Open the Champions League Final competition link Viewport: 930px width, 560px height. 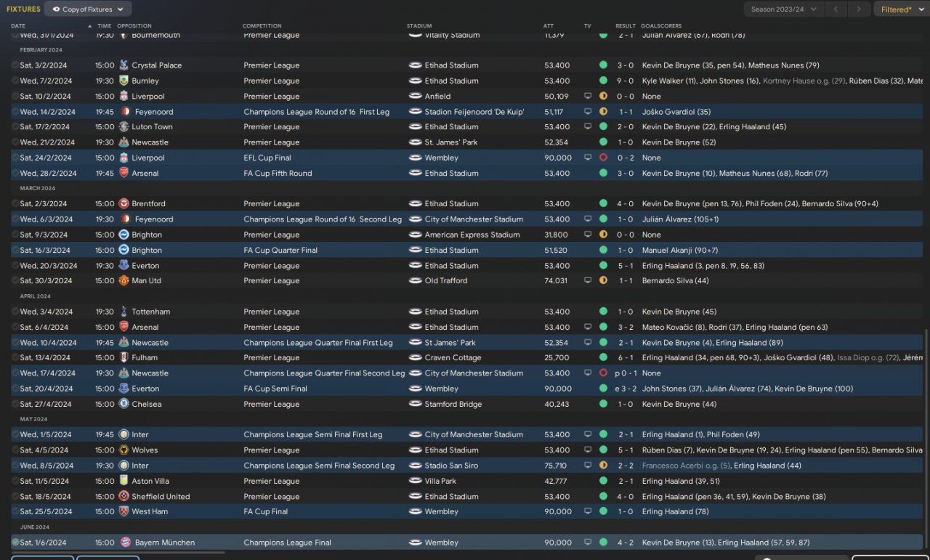pos(288,543)
